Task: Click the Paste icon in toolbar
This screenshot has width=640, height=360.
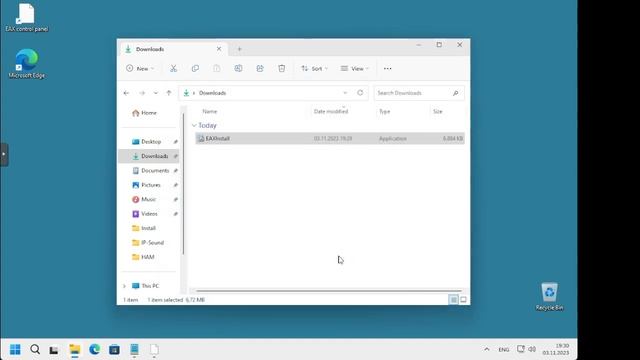Action: click(217, 69)
